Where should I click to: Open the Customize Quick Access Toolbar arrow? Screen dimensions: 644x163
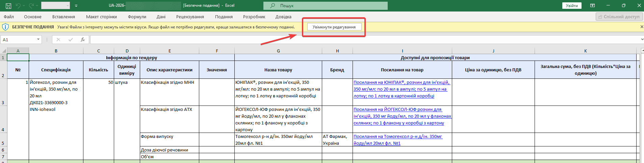76,6
